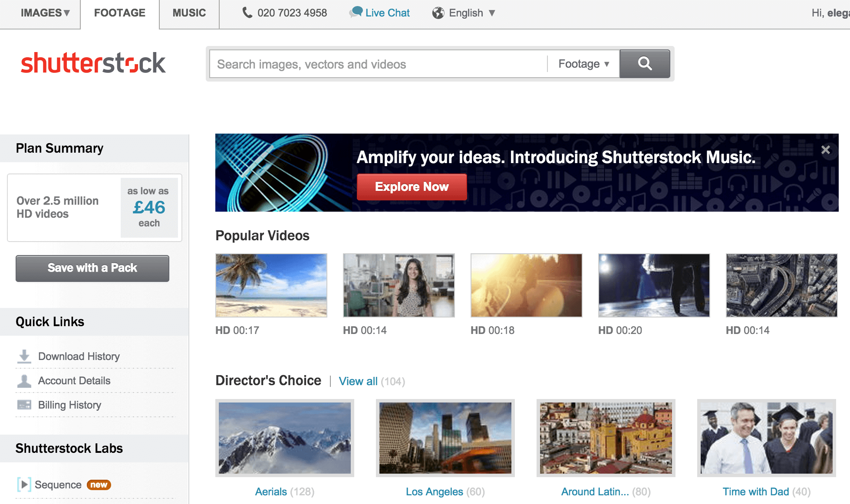Image resolution: width=850 pixels, height=504 pixels.
Task: Click the globe icon for language settings
Action: point(438,13)
